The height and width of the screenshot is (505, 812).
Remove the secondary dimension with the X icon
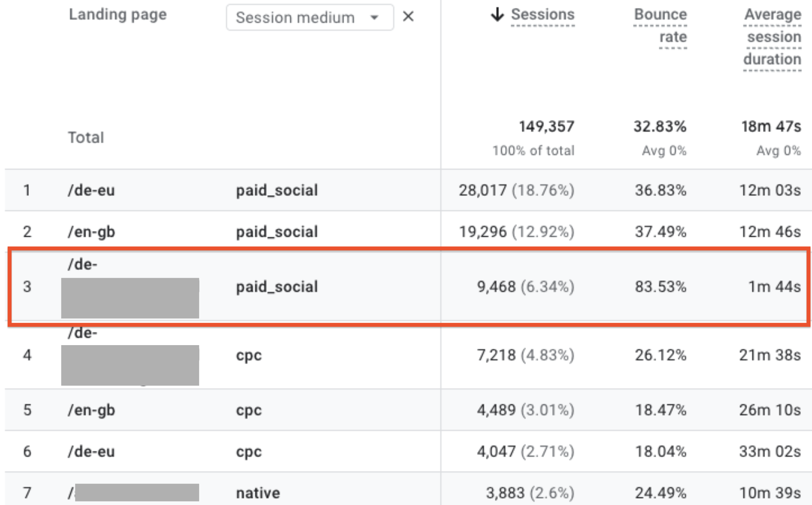tap(408, 17)
